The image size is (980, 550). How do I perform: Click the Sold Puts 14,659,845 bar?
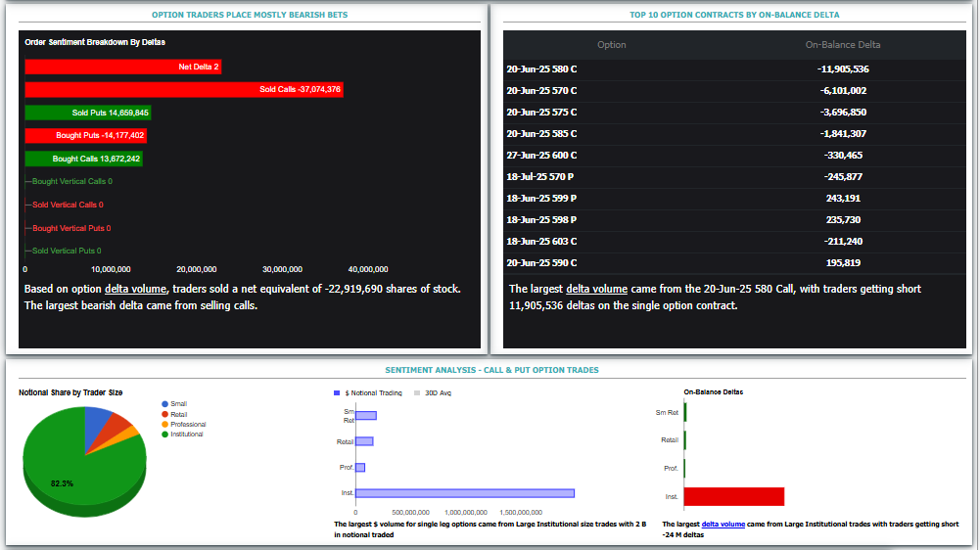tap(88, 113)
